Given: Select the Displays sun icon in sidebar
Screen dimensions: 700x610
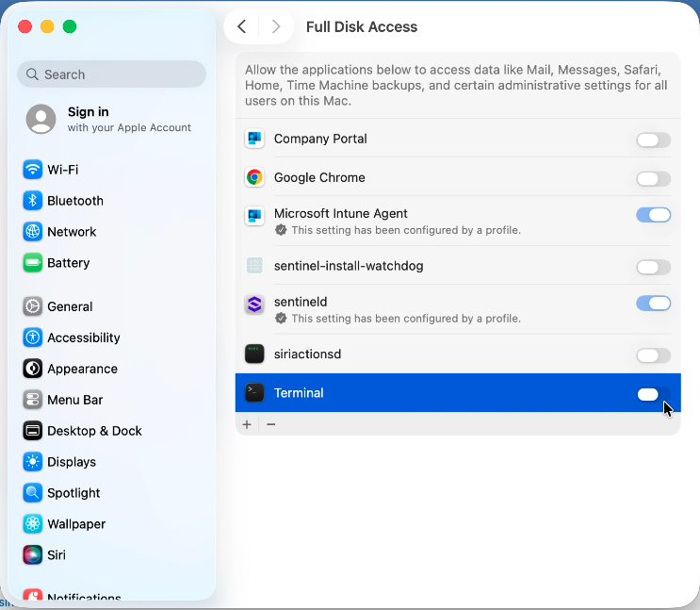Looking at the screenshot, I should (x=33, y=462).
